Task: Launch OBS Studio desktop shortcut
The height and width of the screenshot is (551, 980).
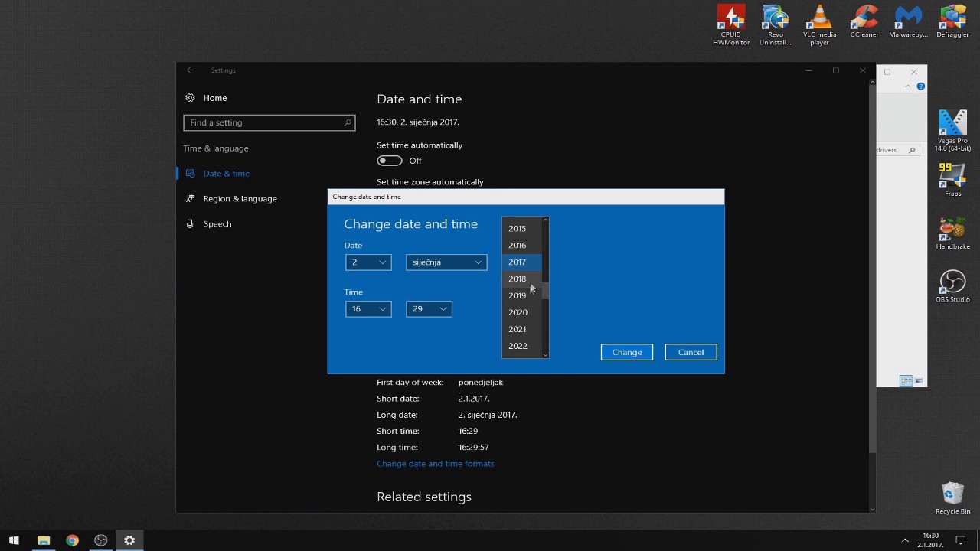Action: tap(952, 286)
